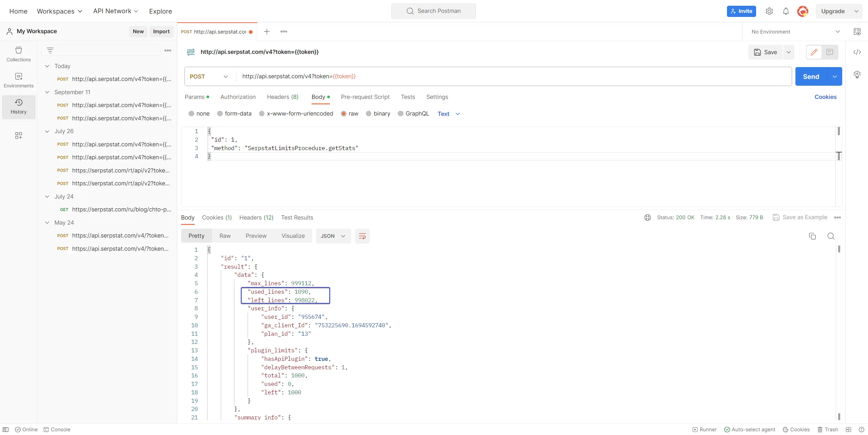Click the request URL input field
Screen dimensions: 868x435
tap(514, 77)
